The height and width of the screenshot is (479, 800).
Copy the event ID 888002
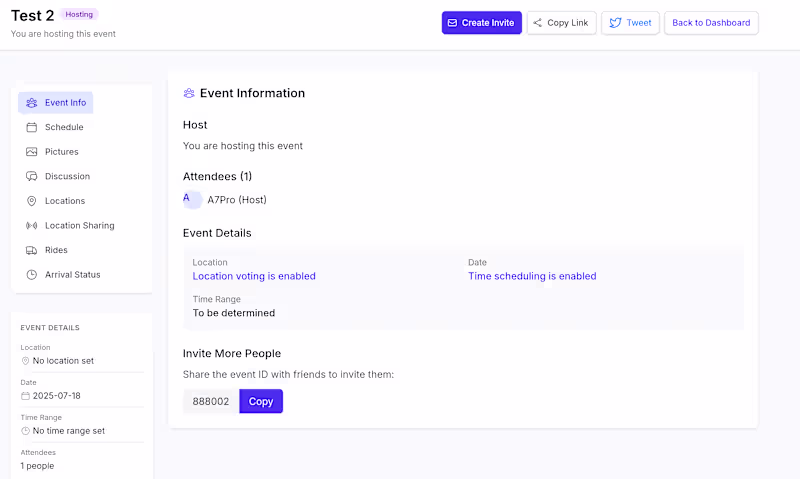point(261,401)
